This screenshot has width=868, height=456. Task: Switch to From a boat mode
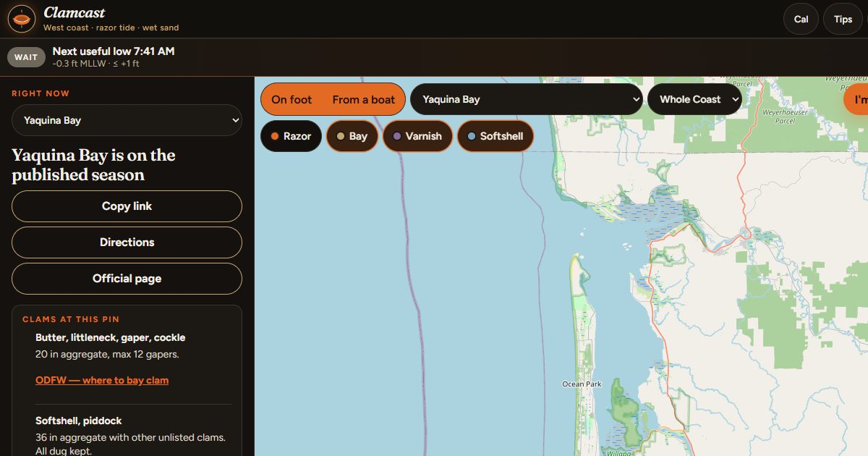(364, 99)
